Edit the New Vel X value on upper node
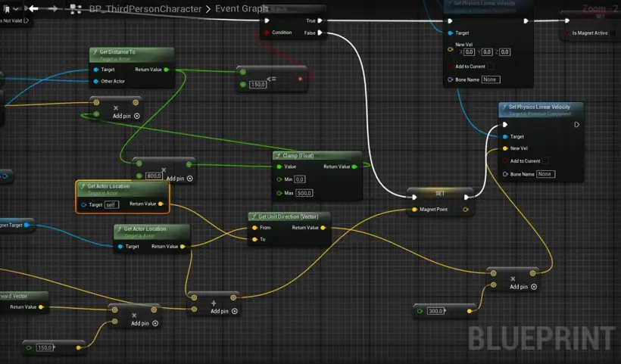Image resolution: width=621 pixels, height=364 pixels. (469, 51)
